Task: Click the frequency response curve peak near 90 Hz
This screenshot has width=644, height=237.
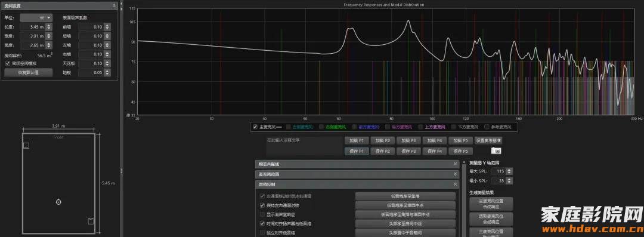Action: 408,20
